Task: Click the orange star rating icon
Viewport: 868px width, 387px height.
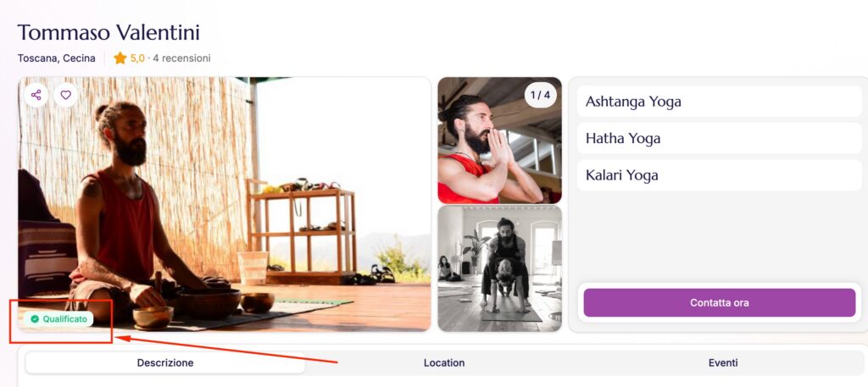Action: coord(120,58)
